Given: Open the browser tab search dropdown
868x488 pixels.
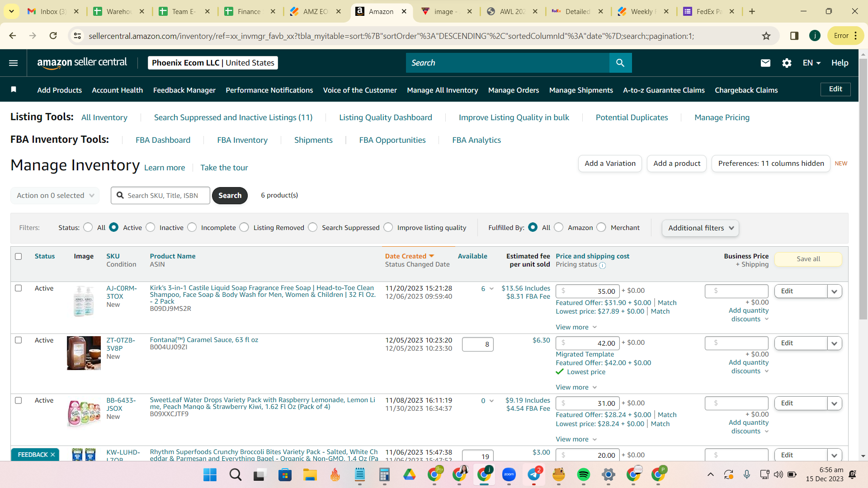Looking at the screenshot, I should click(x=11, y=11).
